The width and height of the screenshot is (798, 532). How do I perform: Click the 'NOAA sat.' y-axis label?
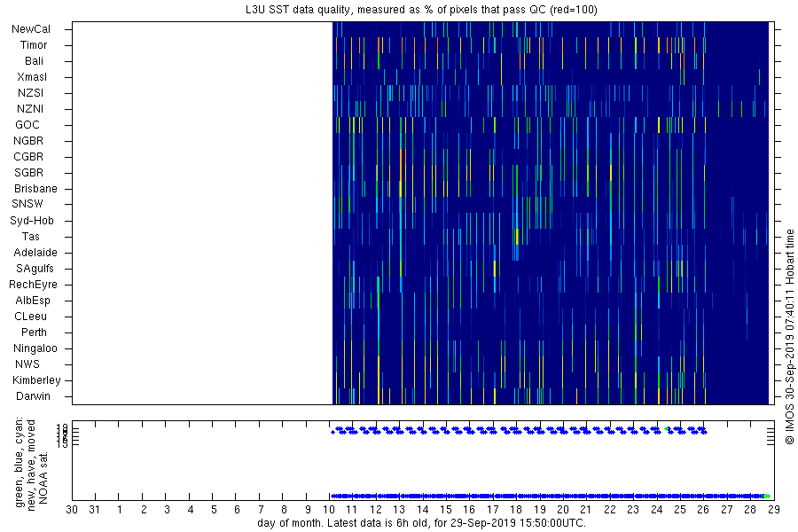click(x=43, y=478)
